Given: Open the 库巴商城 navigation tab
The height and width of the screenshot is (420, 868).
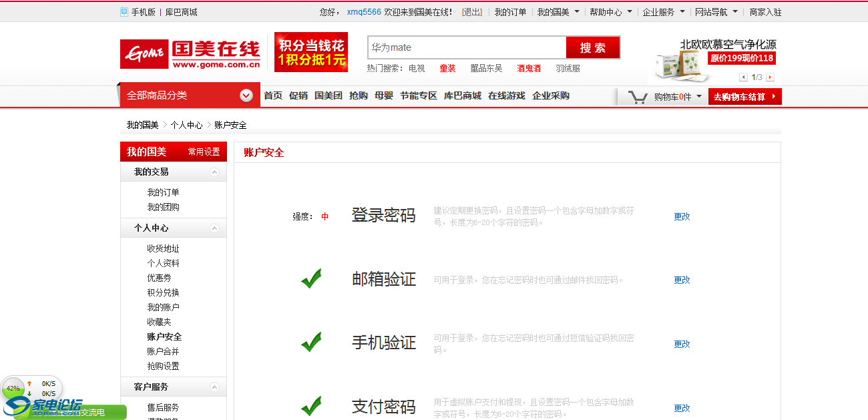Looking at the screenshot, I should tap(462, 95).
